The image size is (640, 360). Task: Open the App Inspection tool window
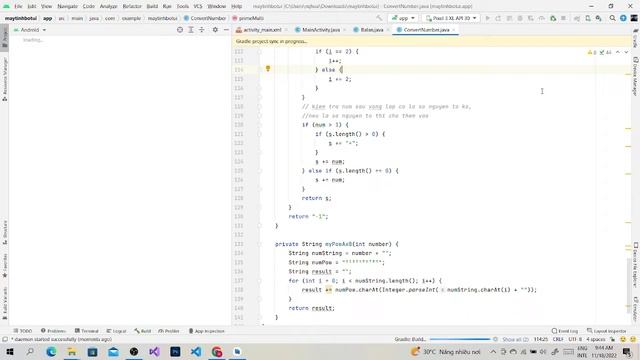click(x=207, y=331)
